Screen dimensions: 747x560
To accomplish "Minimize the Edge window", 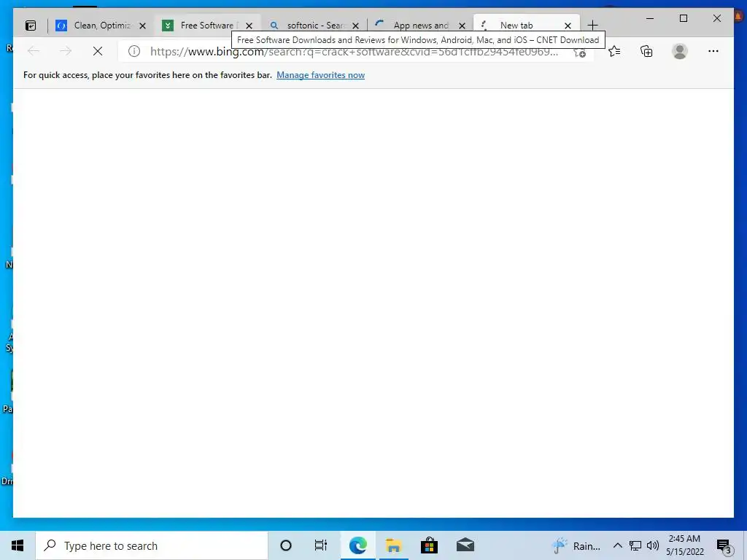I will [x=650, y=18].
